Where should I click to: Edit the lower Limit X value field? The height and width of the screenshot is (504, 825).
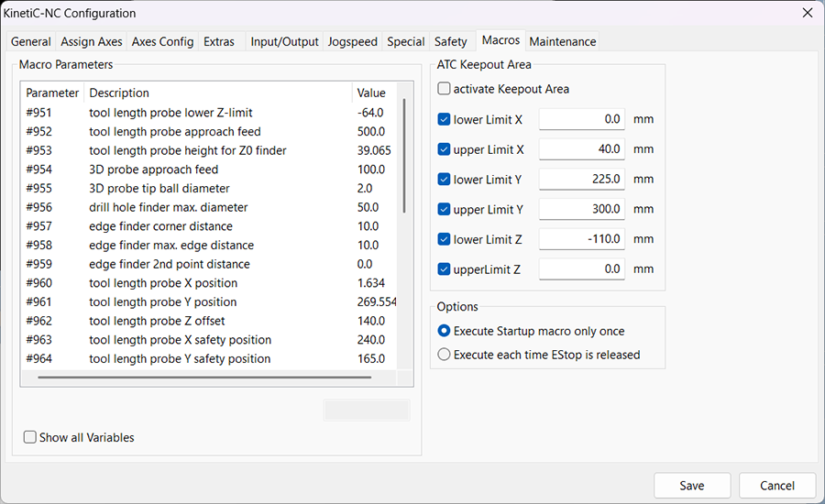click(582, 119)
